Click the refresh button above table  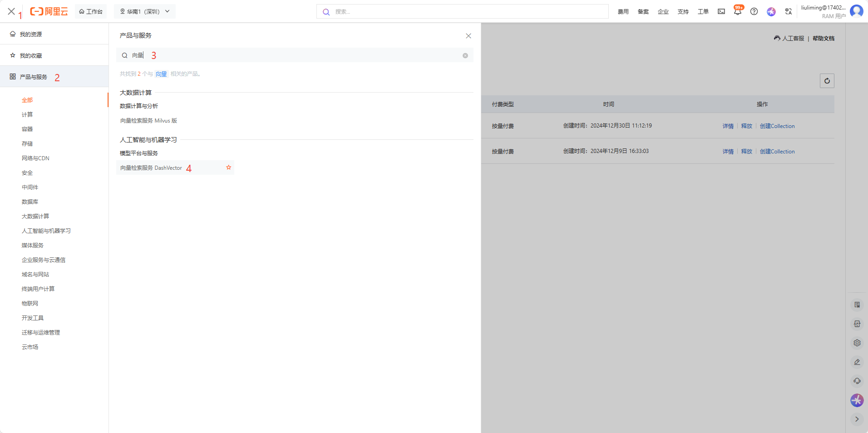[x=827, y=81]
